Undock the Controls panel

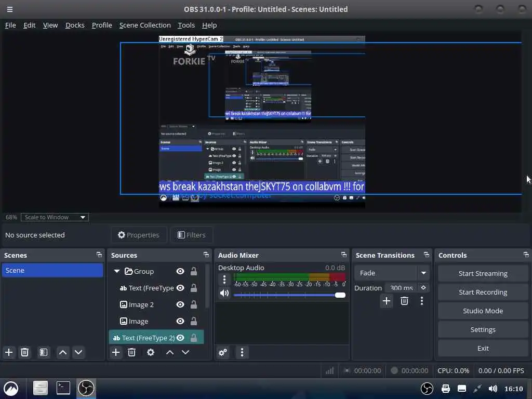526,255
